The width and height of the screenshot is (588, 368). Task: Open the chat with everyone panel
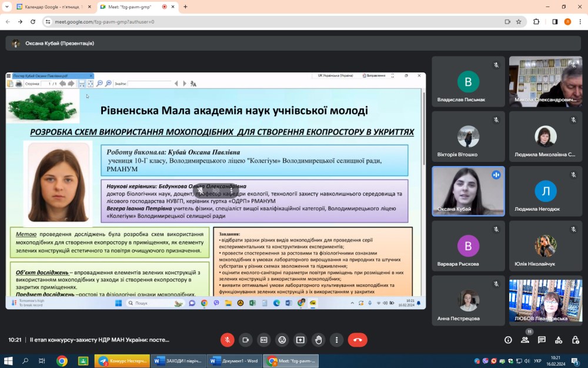coord(542,340)
